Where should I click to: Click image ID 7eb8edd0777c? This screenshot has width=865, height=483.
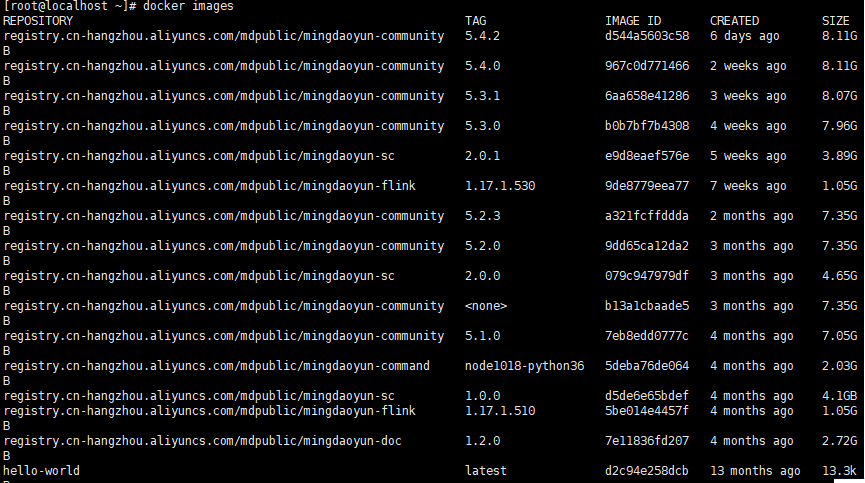click(x=647, y=336)
